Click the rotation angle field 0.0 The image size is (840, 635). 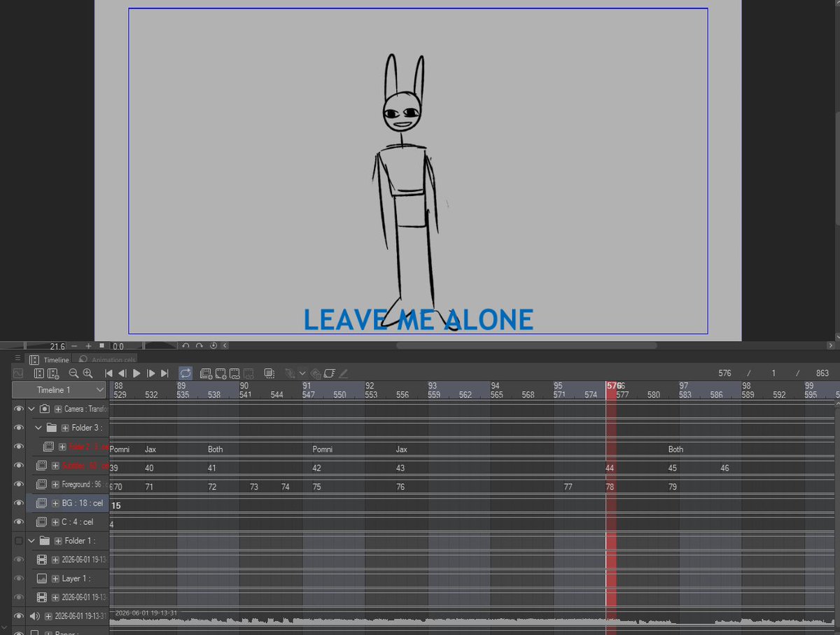click(118, 347)
